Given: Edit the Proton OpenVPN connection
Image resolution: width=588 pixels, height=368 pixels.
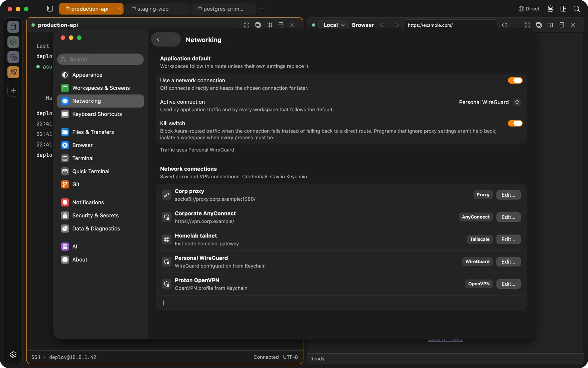Looking at the screenshot, I should tap(508, 284).
